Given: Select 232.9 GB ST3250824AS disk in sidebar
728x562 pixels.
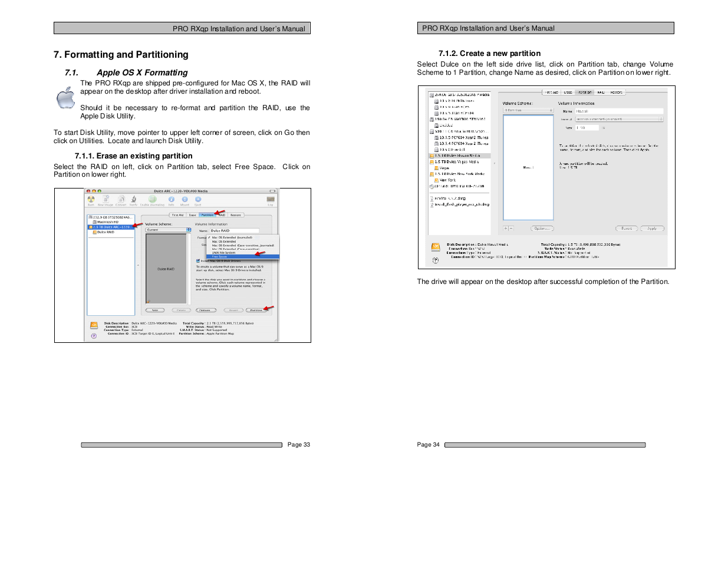Looking at the screenshot, I should click(x=110, y=217).
